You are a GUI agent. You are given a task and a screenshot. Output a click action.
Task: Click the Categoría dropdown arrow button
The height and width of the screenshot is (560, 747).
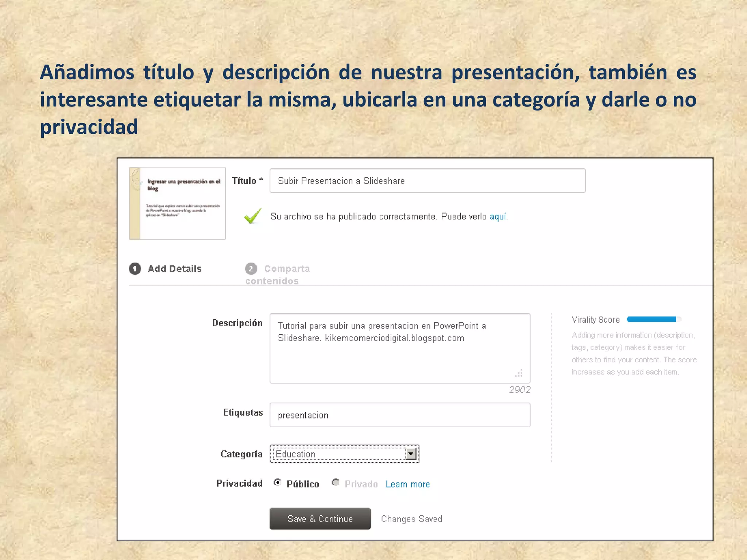click(411, 454)
